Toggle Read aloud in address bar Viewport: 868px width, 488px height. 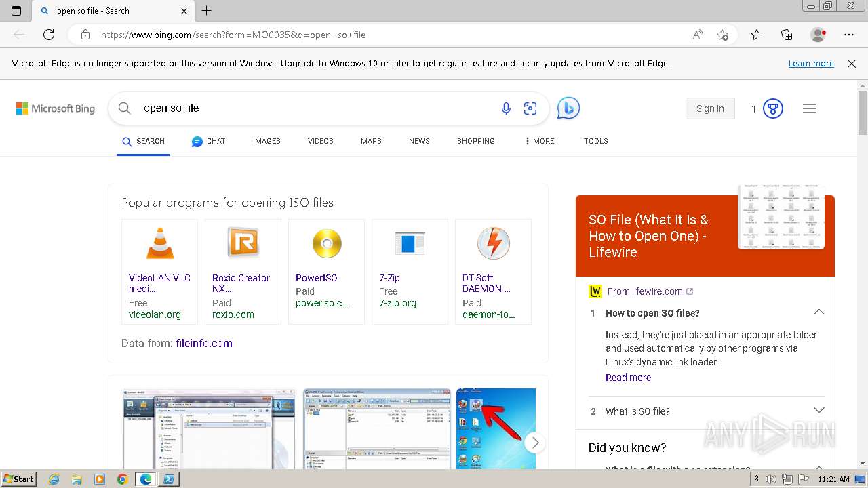(698, 35)
